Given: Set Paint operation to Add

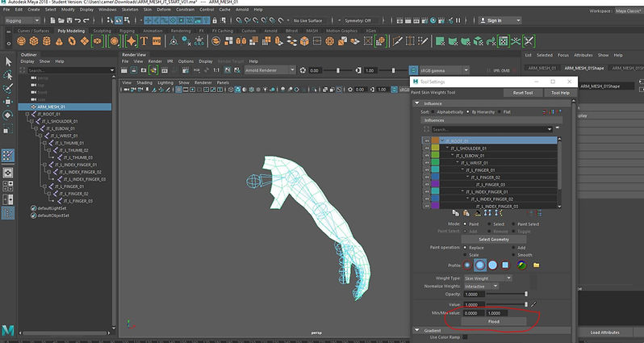Looking at the screenshot, I should 513,247.
